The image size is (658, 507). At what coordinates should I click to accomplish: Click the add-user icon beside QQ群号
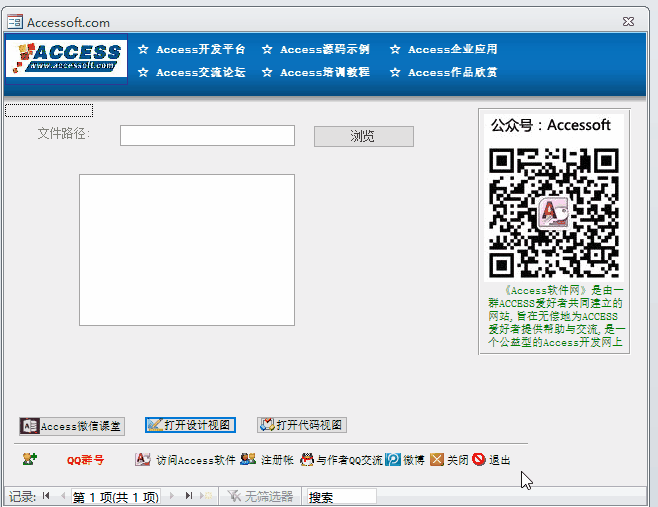click(x=30, y=459)
